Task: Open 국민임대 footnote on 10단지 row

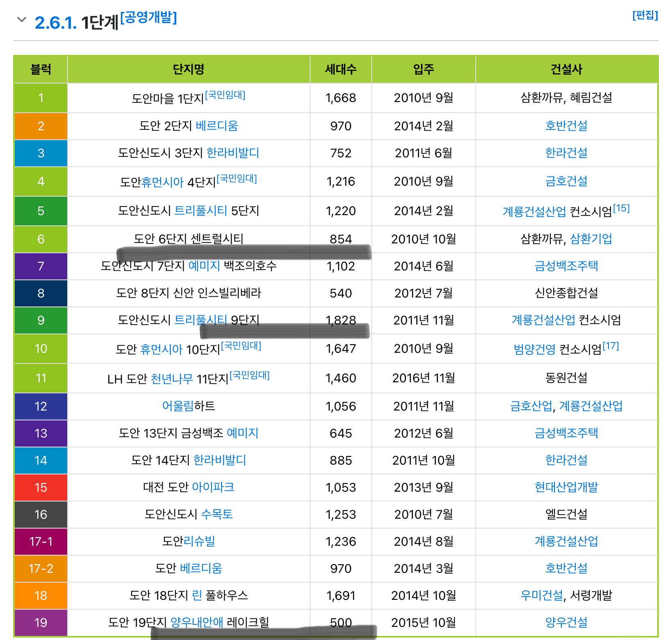Action: [x=241, y=346]
